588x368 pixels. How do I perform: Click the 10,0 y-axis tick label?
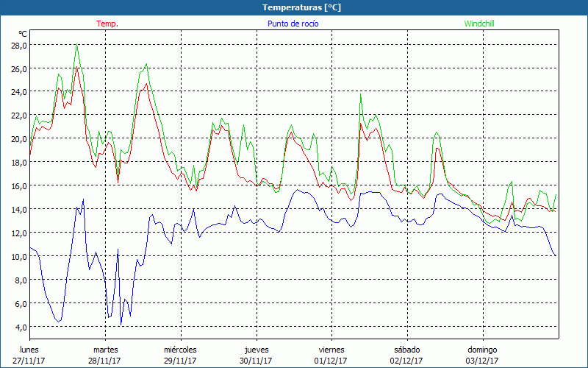tap(19, 257)
